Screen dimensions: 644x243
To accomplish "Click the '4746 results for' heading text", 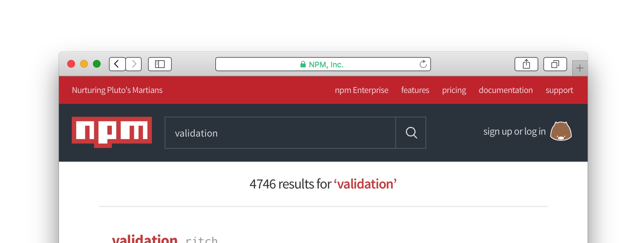I will (290, 184).
